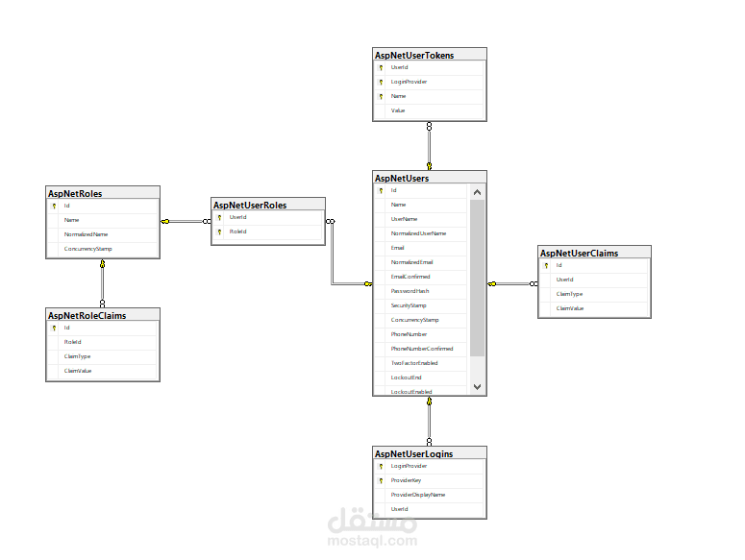The width and height of the screenshot is (745, 560).
Task: Select the UserId column in AspNetUserClaims
Action: pyautogui.click(x=594, y=280)
